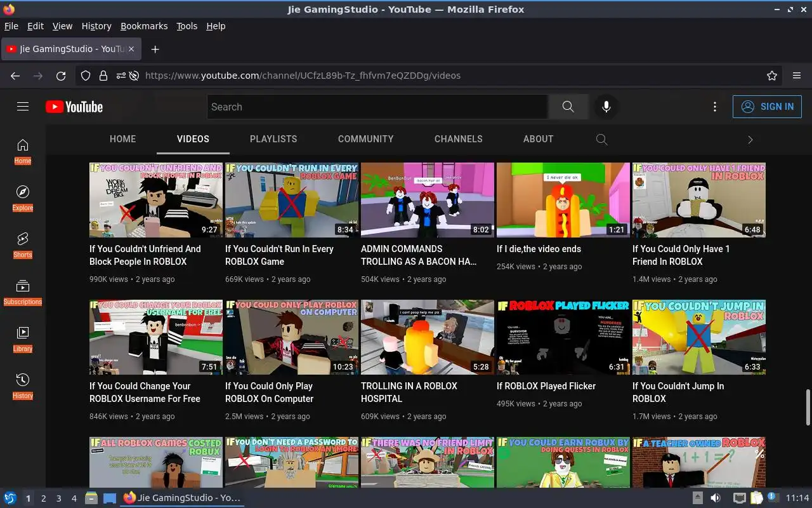Click the browser address bar URL

(303, 76)
